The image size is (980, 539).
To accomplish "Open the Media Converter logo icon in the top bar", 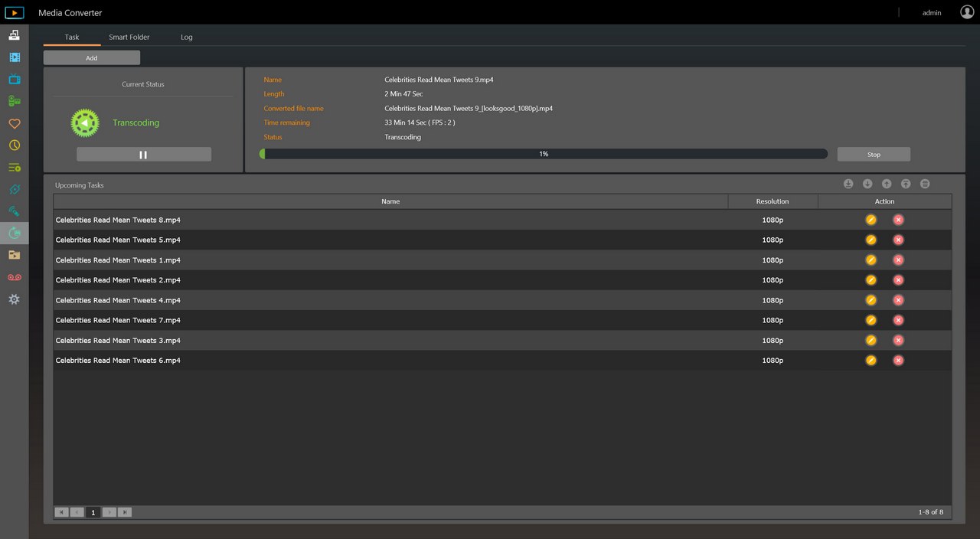I will pos(15,12).
